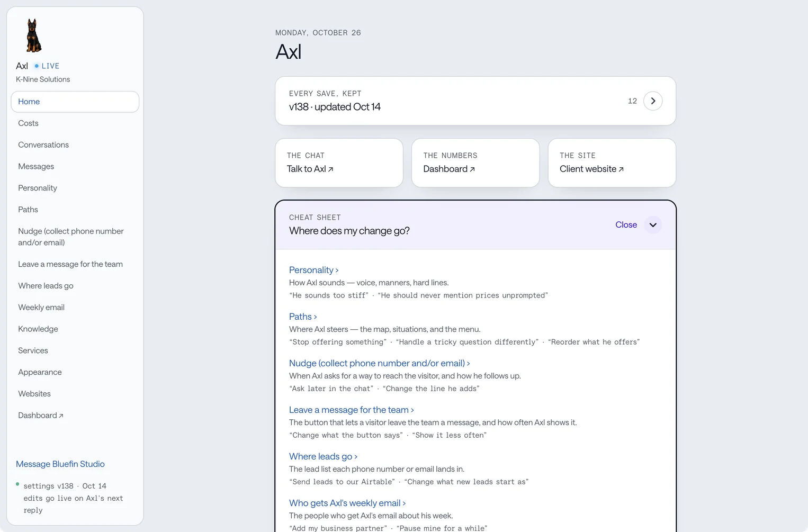The image size is (808, 532).
Task: Open the sidebar Personality page
Action: point(75,188)
